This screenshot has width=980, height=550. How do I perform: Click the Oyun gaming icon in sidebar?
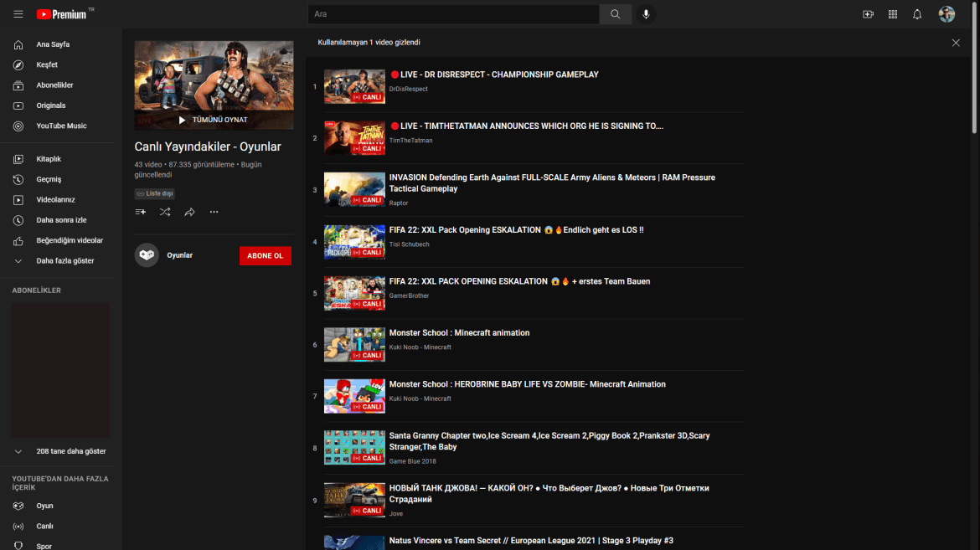pos(18,506)
